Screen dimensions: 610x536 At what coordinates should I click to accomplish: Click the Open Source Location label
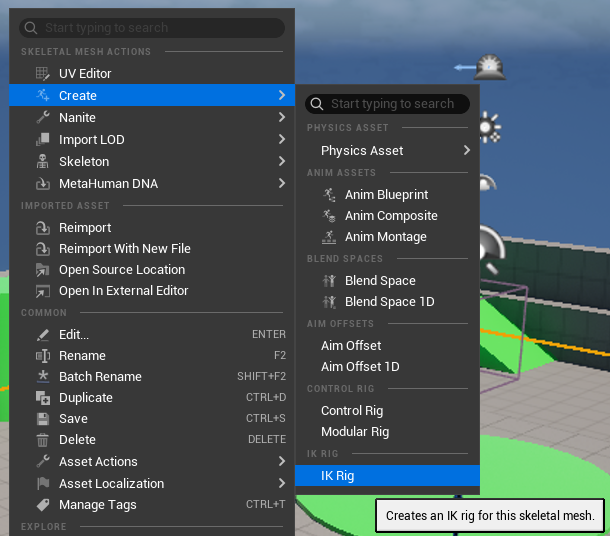[122, 270]
